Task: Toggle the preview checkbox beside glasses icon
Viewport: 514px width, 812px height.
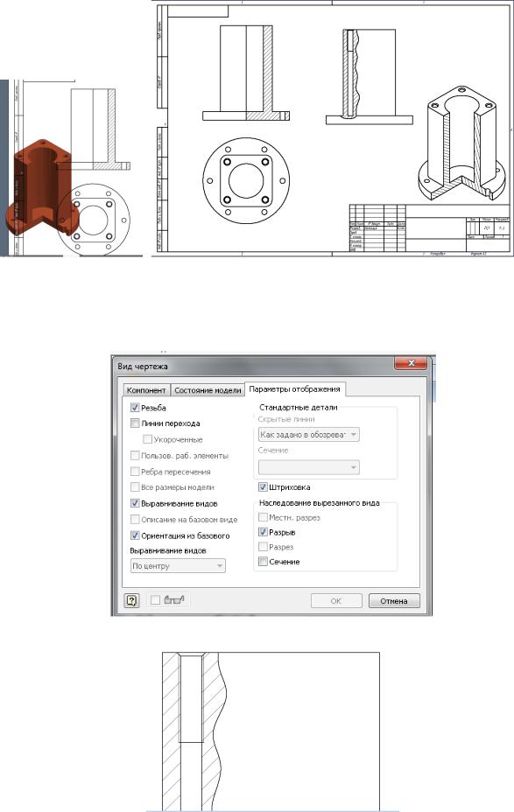Action: tap(156, 601)
